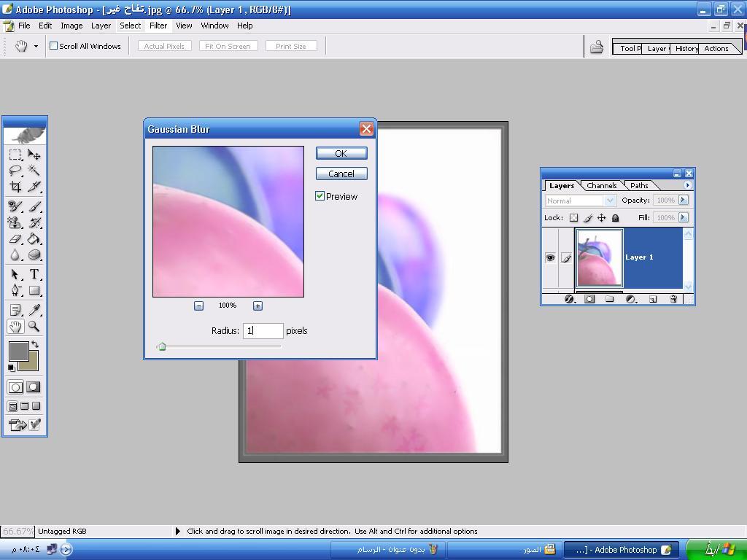Click OK in the Gaussian Blur dialog

pos(341,153)
